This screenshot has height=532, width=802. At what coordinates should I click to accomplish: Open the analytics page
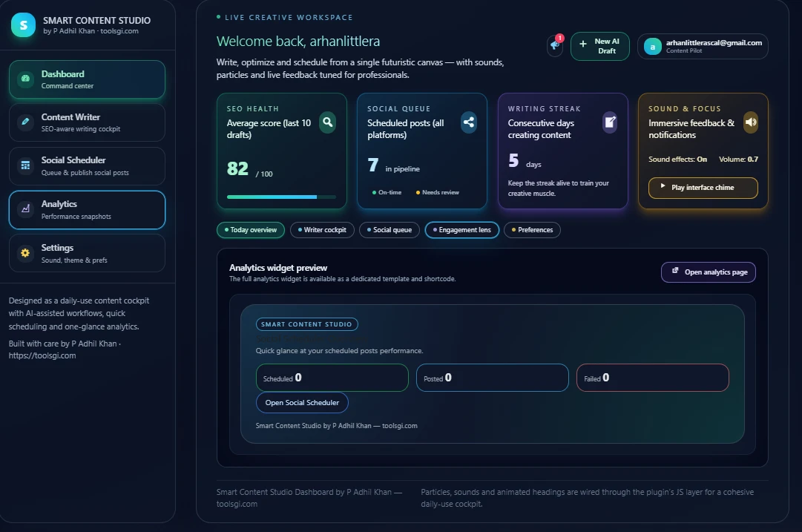[x=708, y=272]
